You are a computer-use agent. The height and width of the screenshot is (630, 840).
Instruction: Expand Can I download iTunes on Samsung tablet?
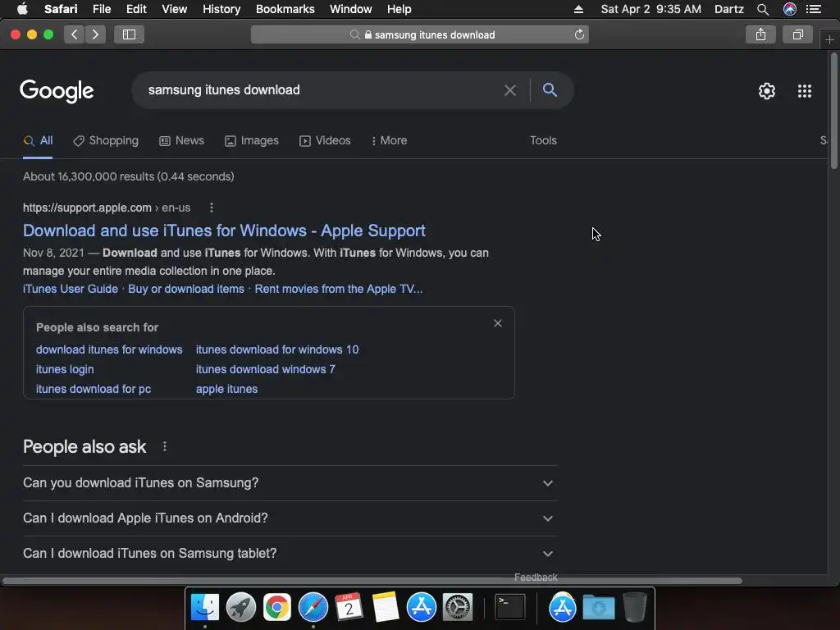click(x=290, y=554)
